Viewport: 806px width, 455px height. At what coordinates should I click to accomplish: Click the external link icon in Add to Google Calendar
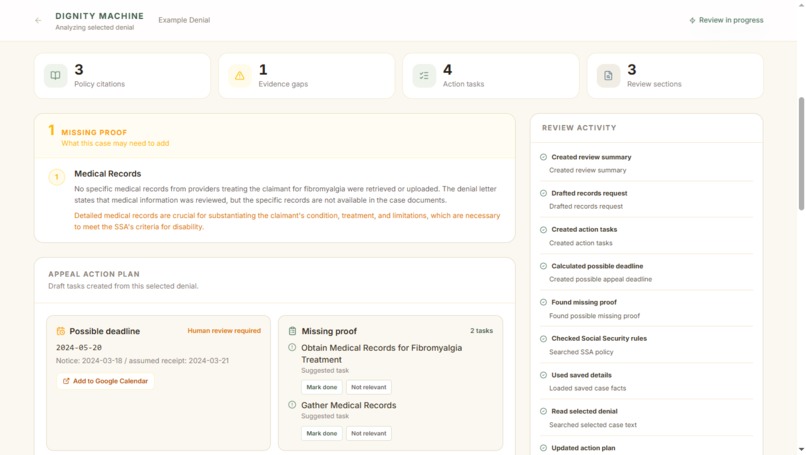pos(66,381)
